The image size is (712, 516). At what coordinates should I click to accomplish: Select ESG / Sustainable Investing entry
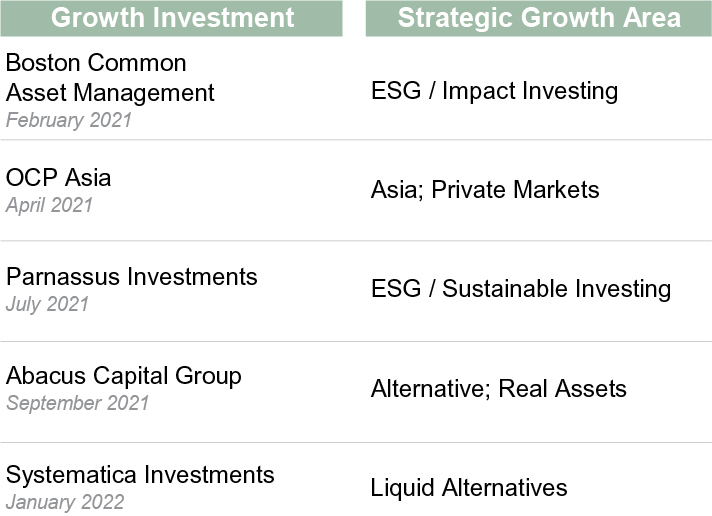click(520, 289)
